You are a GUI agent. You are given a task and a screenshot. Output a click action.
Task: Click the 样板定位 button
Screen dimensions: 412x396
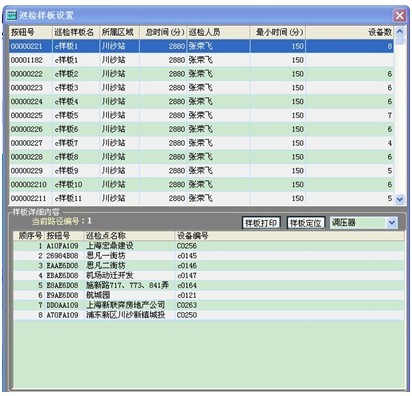305,223
